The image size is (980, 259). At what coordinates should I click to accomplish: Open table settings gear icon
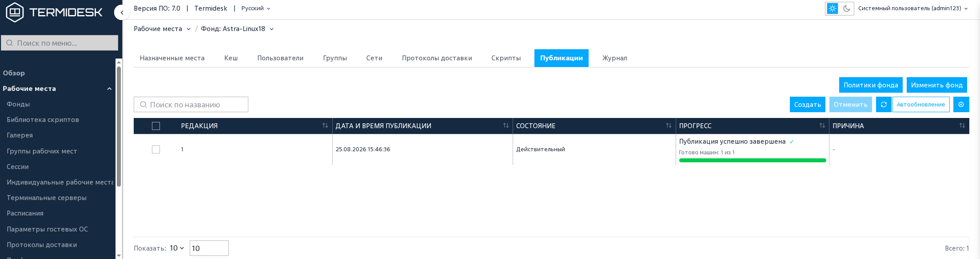(x=961, y=105)
